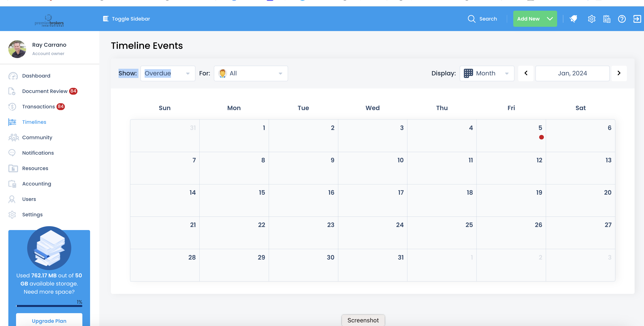Image resolution: width=644 pixels, height=326 pixels.
Task: Click the calculator report icon in header
Action: [607, 19]
